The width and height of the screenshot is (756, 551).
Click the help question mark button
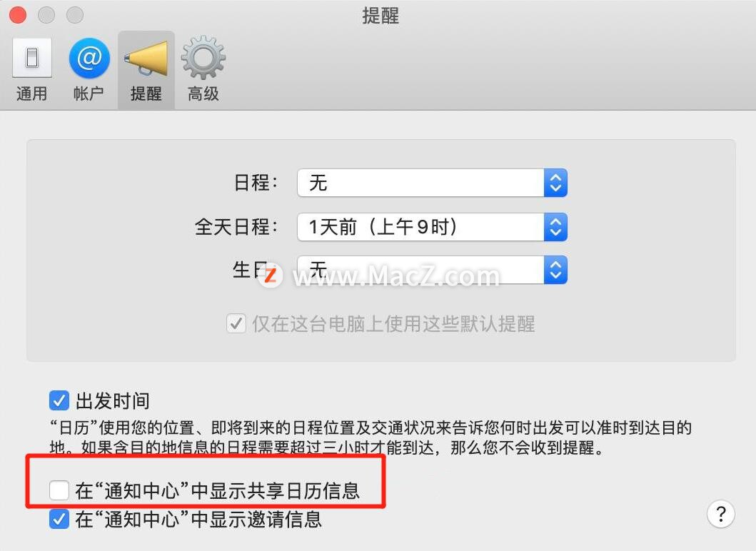pyautogui.click(x=721, y=514)
